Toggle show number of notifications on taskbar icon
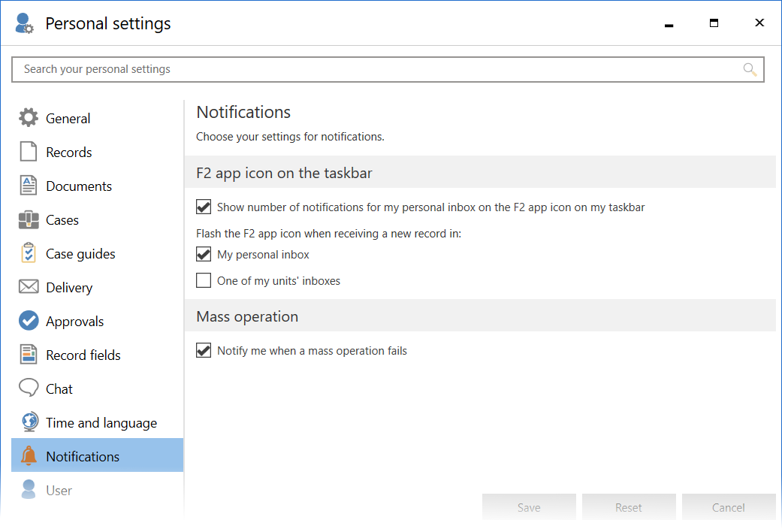 click(204, 207)
